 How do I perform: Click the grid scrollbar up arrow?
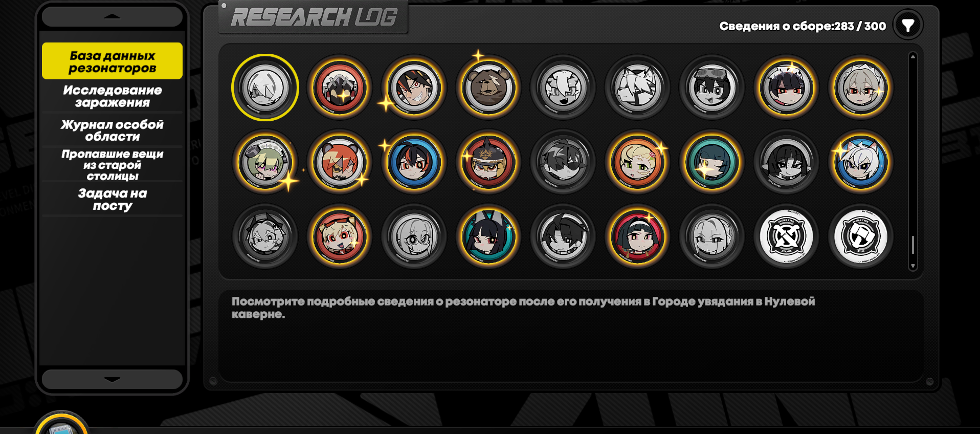click(912, 57)
